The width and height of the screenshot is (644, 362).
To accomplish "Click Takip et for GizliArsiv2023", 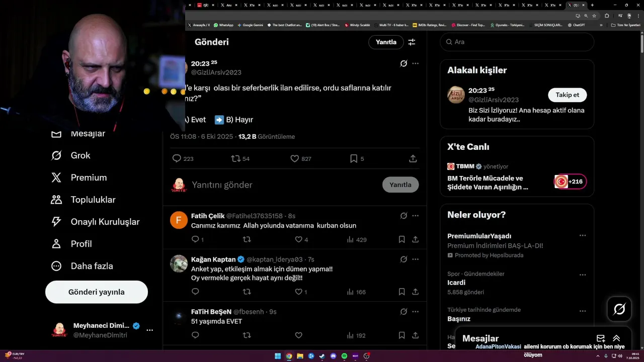I will click(x=567, y=95).
